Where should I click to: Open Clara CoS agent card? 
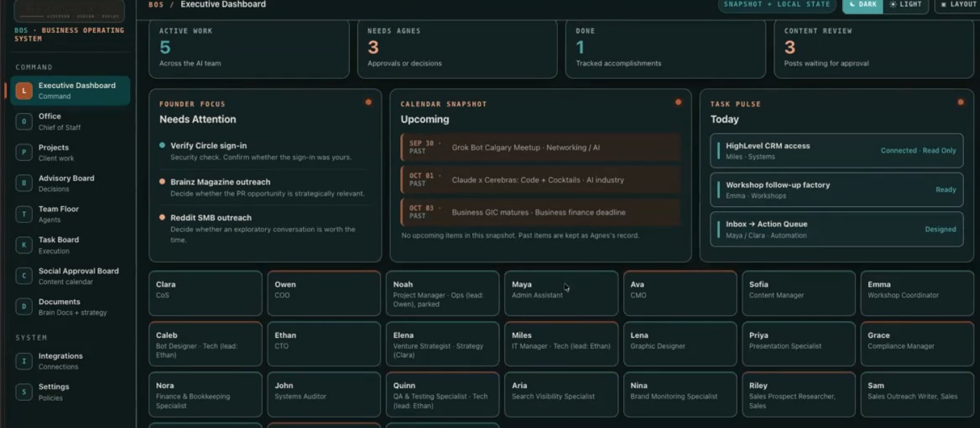(x=206, y=293)
